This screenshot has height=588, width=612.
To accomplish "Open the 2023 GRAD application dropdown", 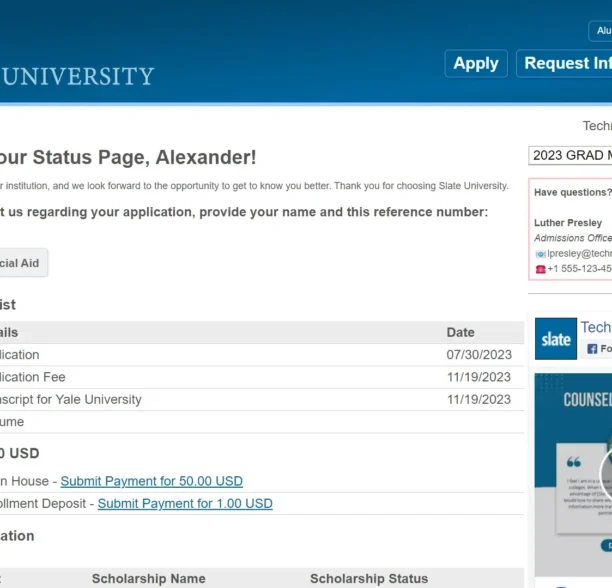I will (570, 155).
